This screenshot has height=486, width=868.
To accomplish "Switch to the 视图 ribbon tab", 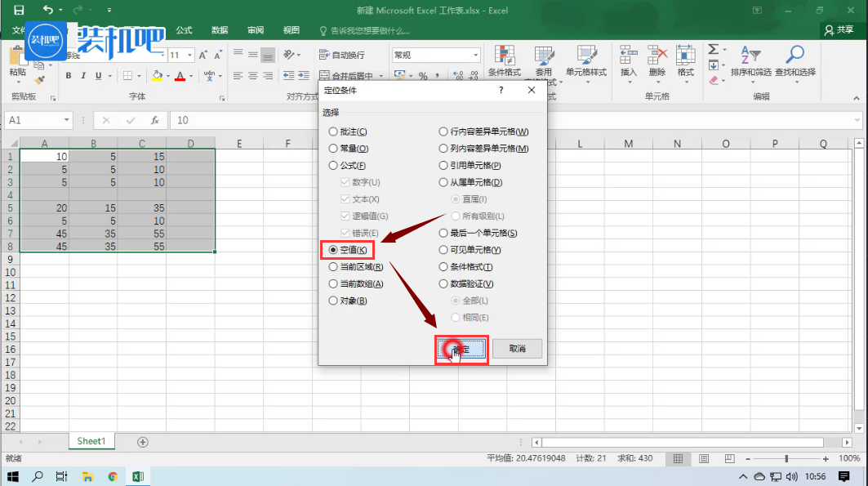I will 291,30.
